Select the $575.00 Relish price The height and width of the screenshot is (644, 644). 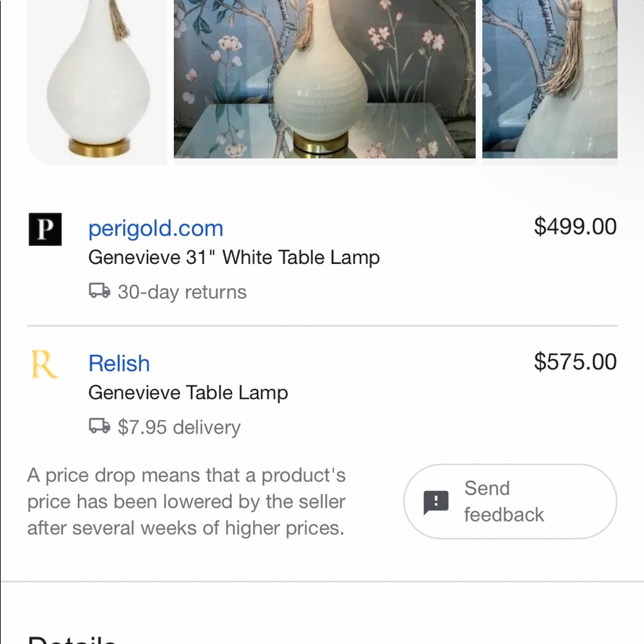point(575,361)
